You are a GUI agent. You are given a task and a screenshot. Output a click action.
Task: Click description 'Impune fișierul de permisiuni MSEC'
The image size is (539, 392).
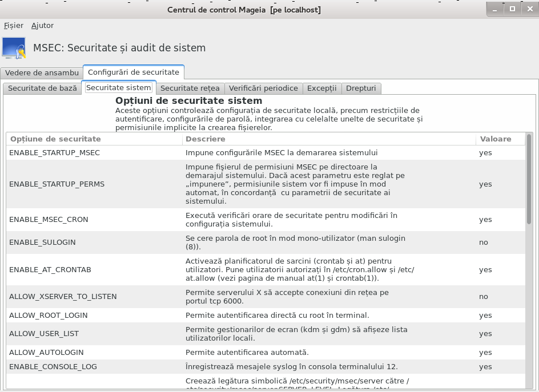click(x=295, y=184)
